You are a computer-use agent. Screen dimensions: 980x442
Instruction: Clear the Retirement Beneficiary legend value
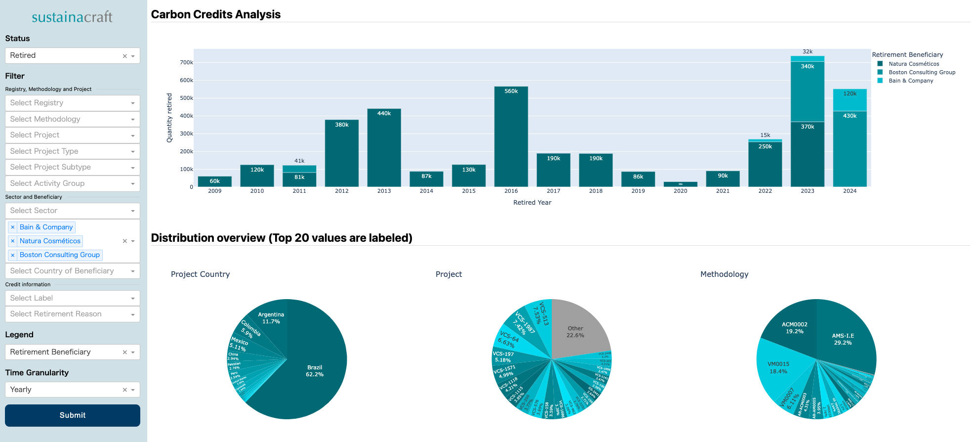(x=125, y=353)
